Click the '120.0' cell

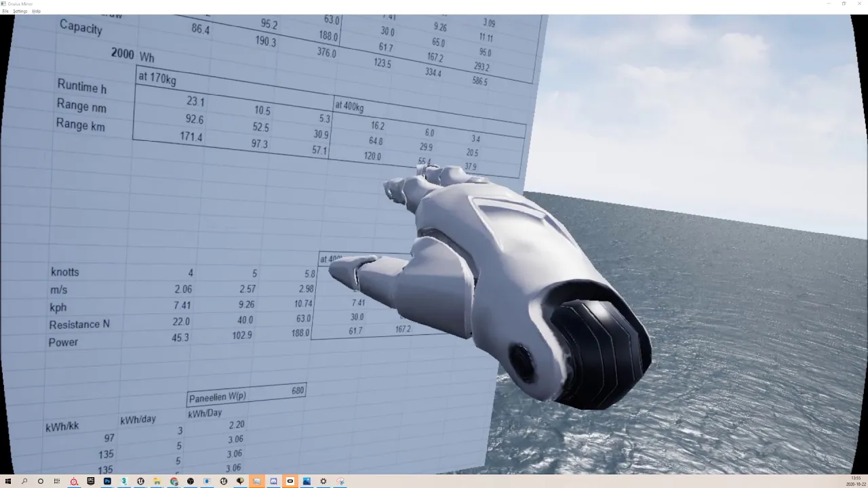pyautogui.click(x=372, y=156)
